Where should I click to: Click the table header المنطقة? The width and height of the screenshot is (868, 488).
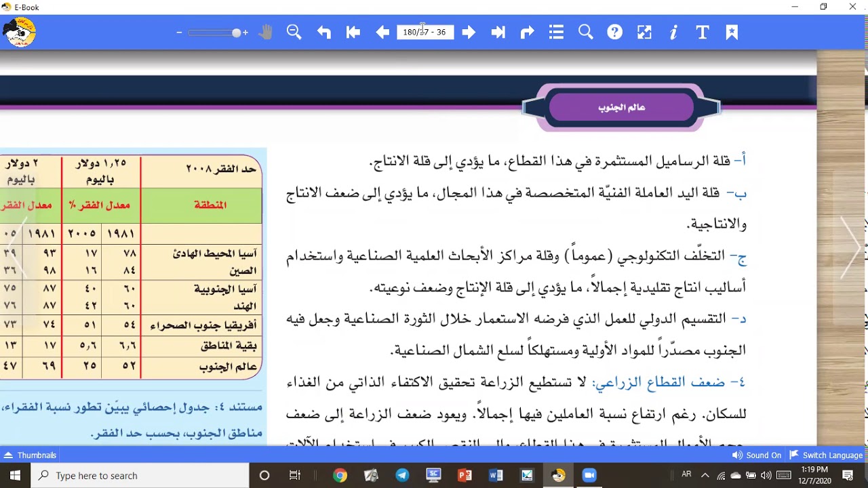210,205
